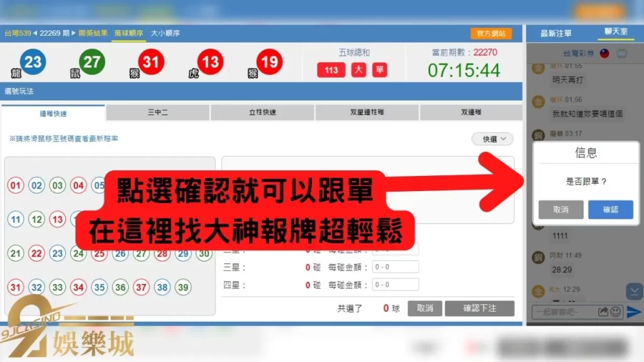
Task: Open the 最新注單 tab
Action: (556, 33)
